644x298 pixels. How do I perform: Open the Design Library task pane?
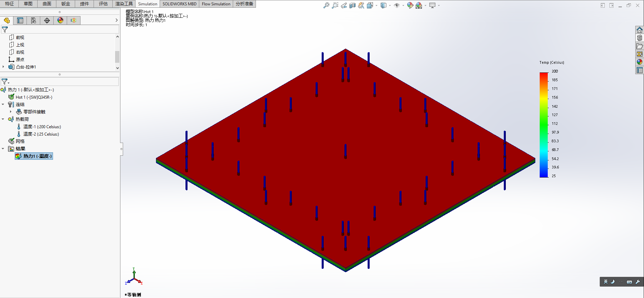[x=640, y=38]
